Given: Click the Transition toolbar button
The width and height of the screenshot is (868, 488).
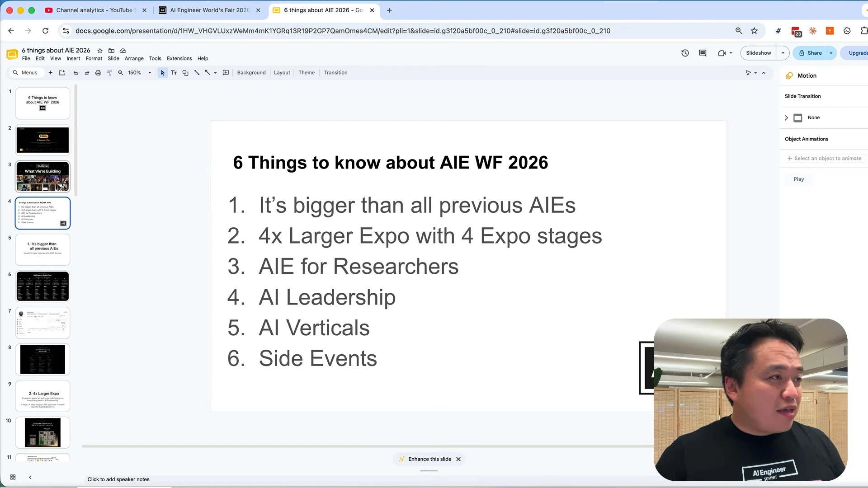Looking at the screenshot, I should pos(335,73).
